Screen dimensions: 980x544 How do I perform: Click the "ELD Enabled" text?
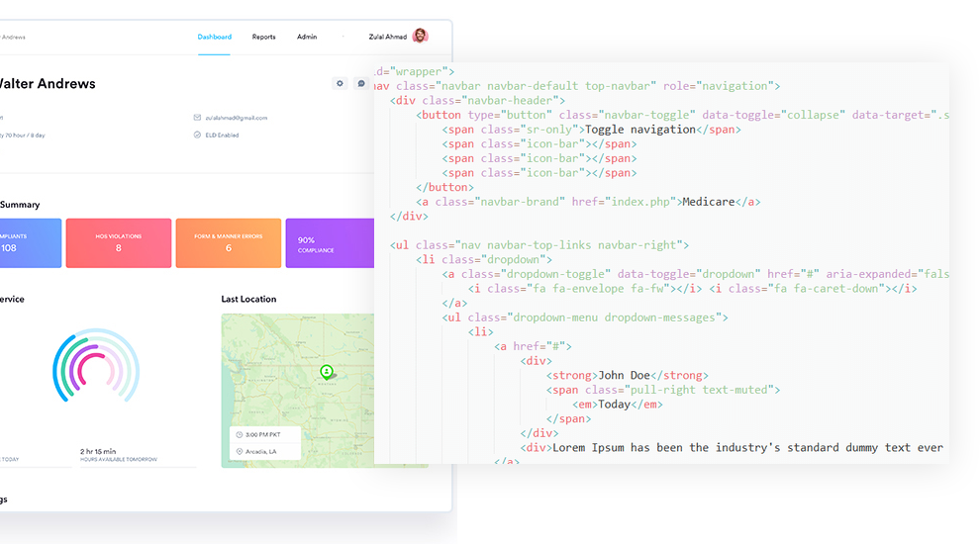click(x=222, y=135)
